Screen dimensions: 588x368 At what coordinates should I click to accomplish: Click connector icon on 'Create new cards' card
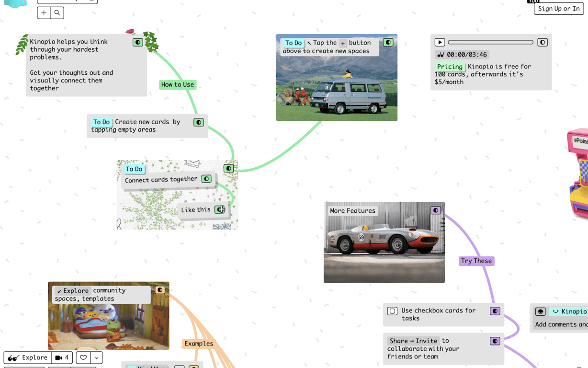(x=199, y=122)
